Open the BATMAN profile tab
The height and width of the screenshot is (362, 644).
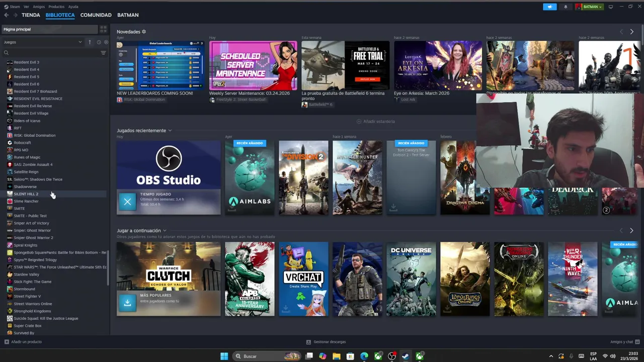coord(128,15)
